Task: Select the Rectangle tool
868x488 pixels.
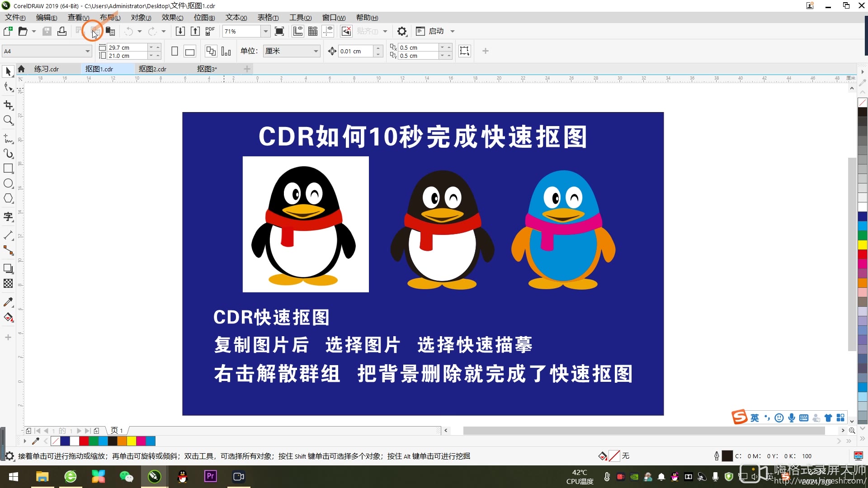Action: click(8, 169)
